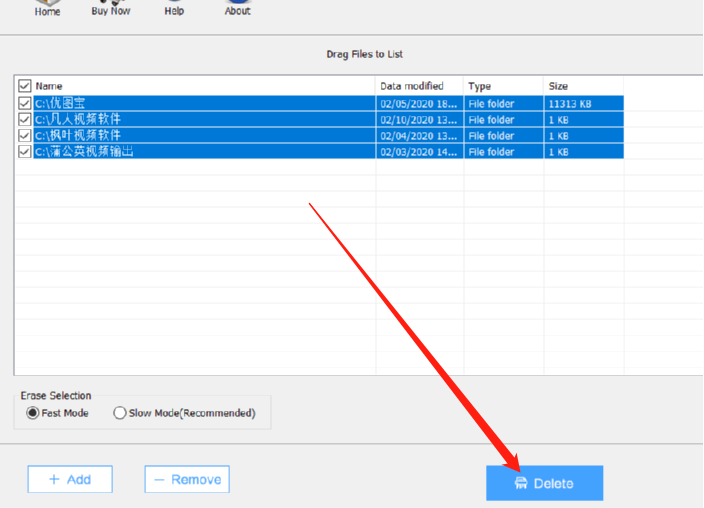This screenshot has height=508, width=704.
Task: Uncheck the C:\枫叶视频软件 folder checkbox
Action: [25, 135]
